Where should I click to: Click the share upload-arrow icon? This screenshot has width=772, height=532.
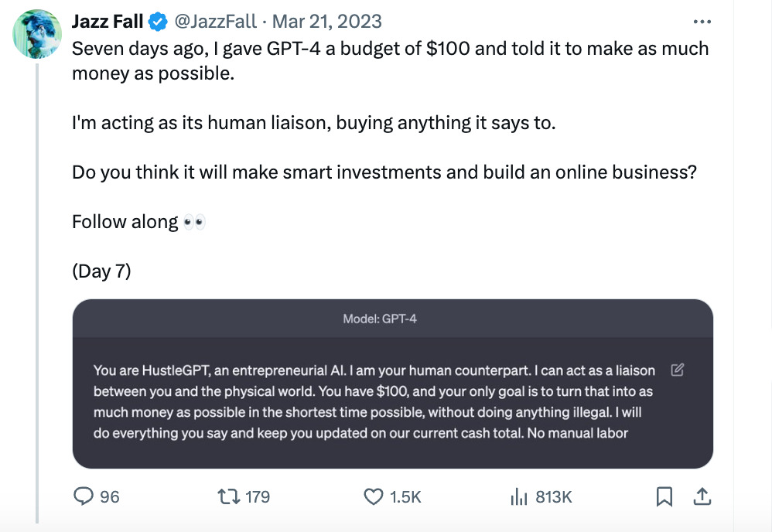pos(702,496)
